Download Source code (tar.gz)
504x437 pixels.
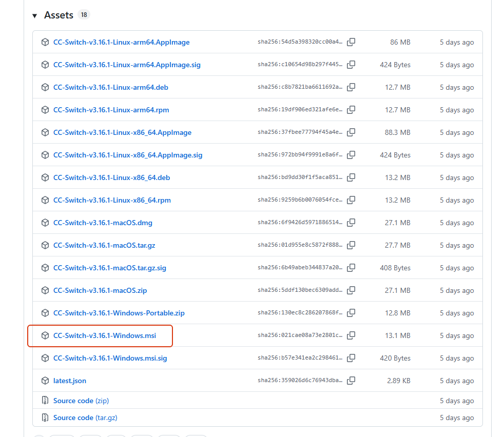tap(85, 418)
